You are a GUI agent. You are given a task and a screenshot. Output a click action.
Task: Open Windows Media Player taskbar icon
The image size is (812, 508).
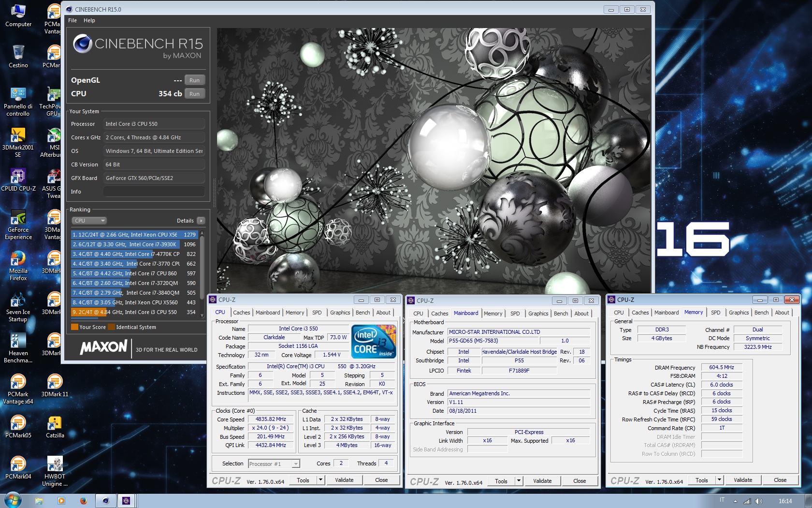[x=61, y=501]
